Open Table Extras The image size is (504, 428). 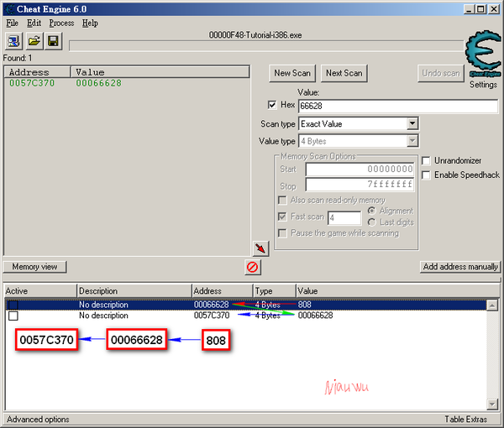pos(465,420)
